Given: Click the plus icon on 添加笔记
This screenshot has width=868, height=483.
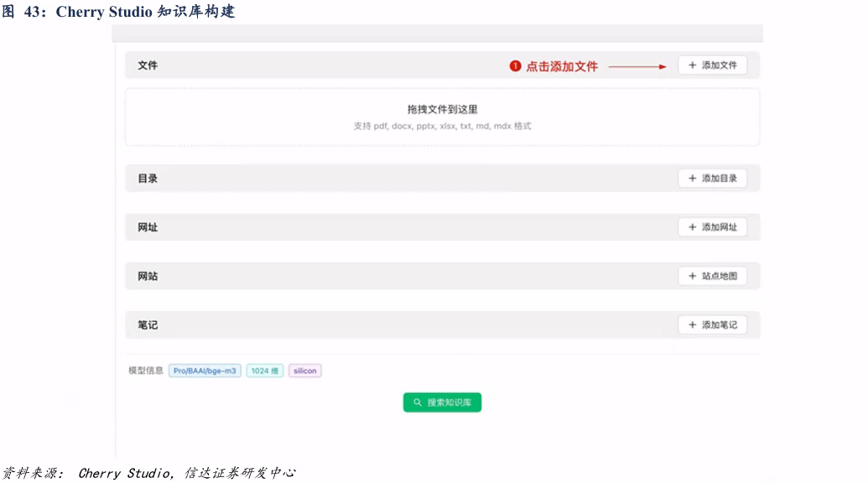Looking at the screenshot, I should pos(692,325).
